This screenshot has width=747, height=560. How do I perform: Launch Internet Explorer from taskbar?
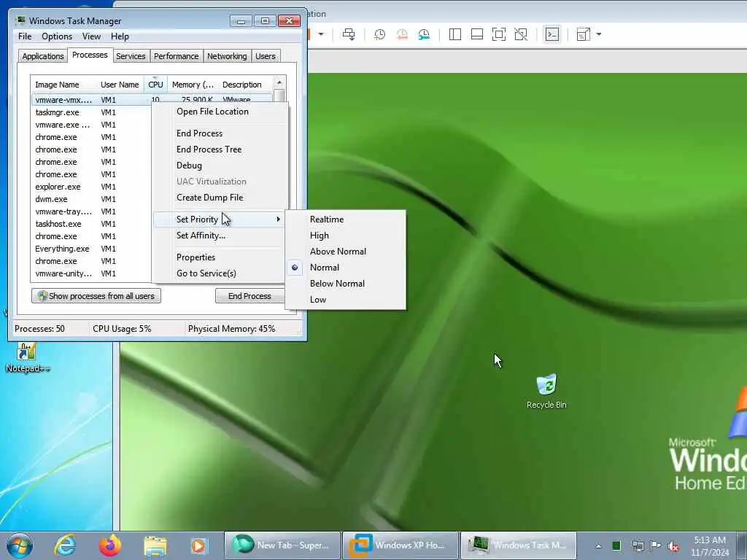click(65, 545)
